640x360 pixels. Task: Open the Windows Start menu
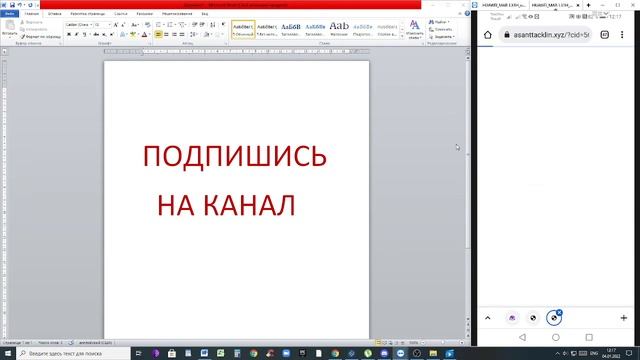coord(8,353)
